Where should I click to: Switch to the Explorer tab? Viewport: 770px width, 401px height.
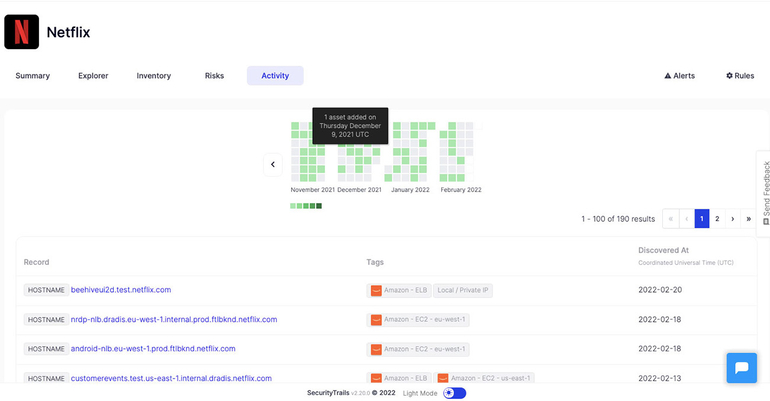pos(93,76)
